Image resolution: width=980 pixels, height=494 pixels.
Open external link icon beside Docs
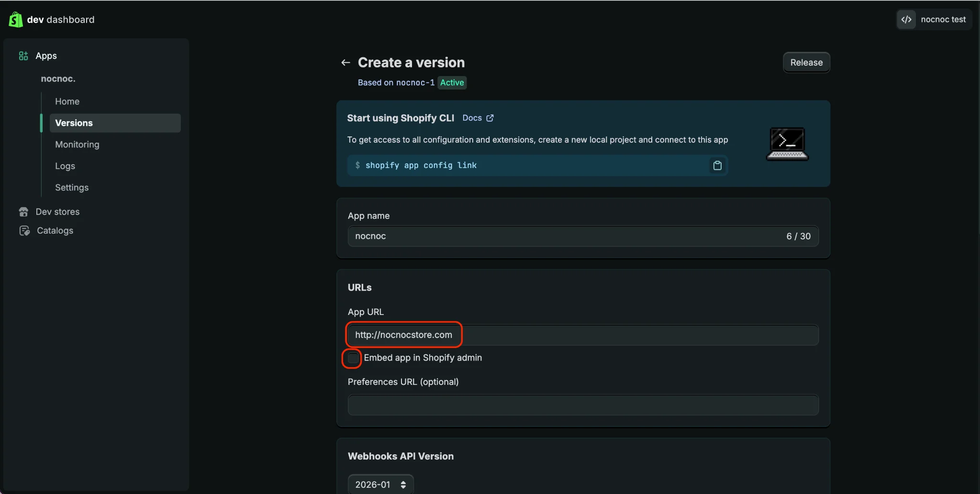490,118
